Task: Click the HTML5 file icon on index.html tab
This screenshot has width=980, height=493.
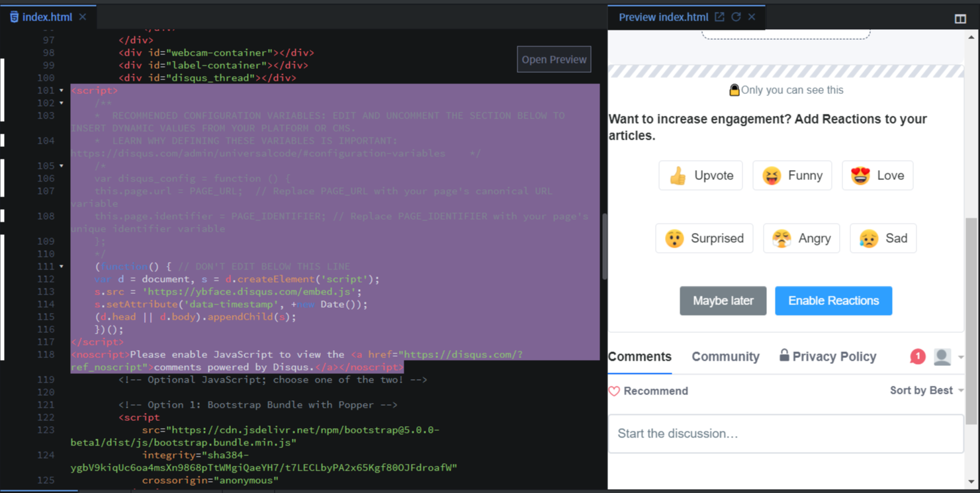Action: coord(14,17)
